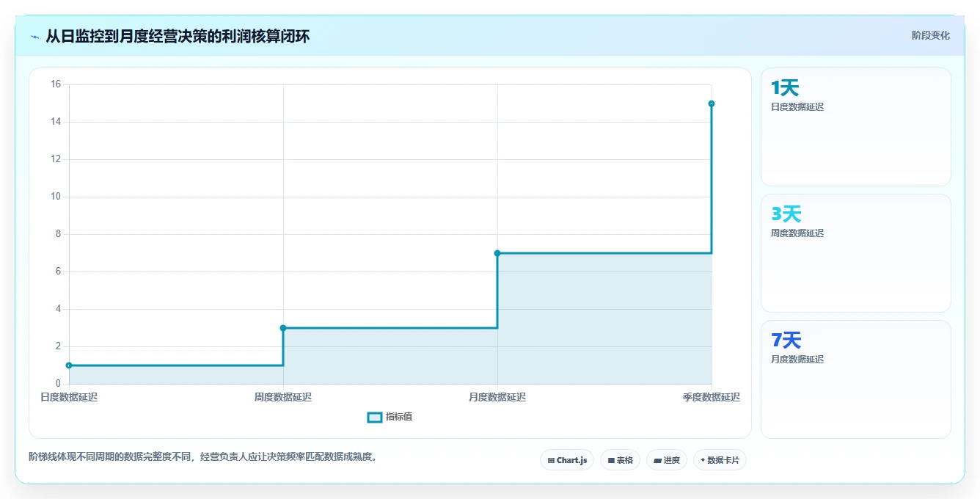Open the 1天 日度数据延迟 card
Viewport: 980px width, 499px height.
pyautogui.click(x=856, y=127)
